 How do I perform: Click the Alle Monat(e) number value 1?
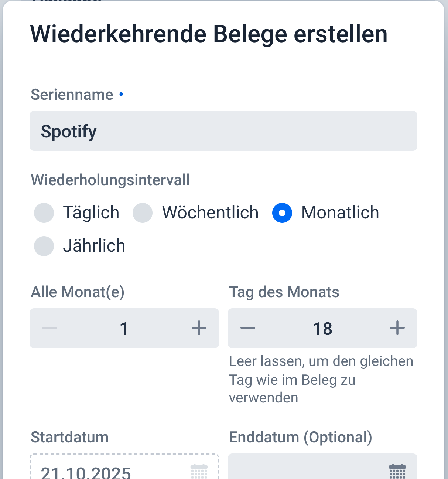click(x=124, y=329)
